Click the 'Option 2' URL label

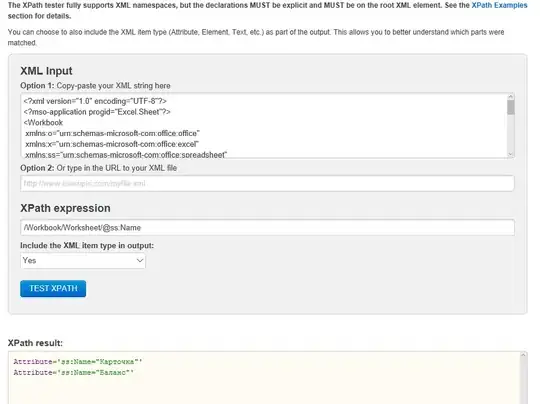98,168
